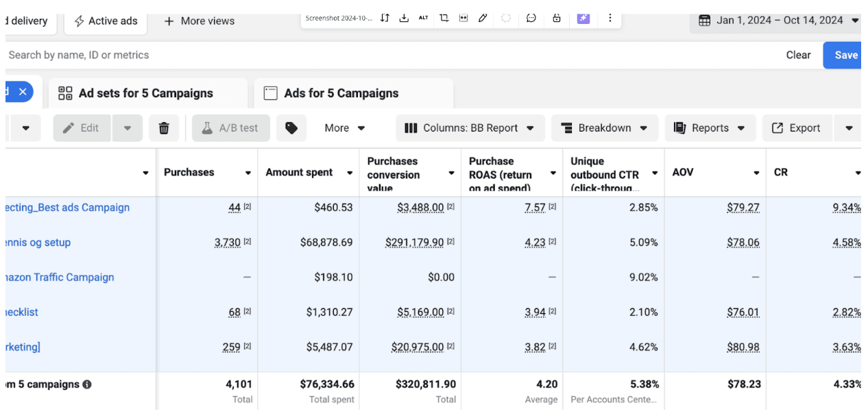Click the crop icon in screenshot toolbar

tap(444, 19)
